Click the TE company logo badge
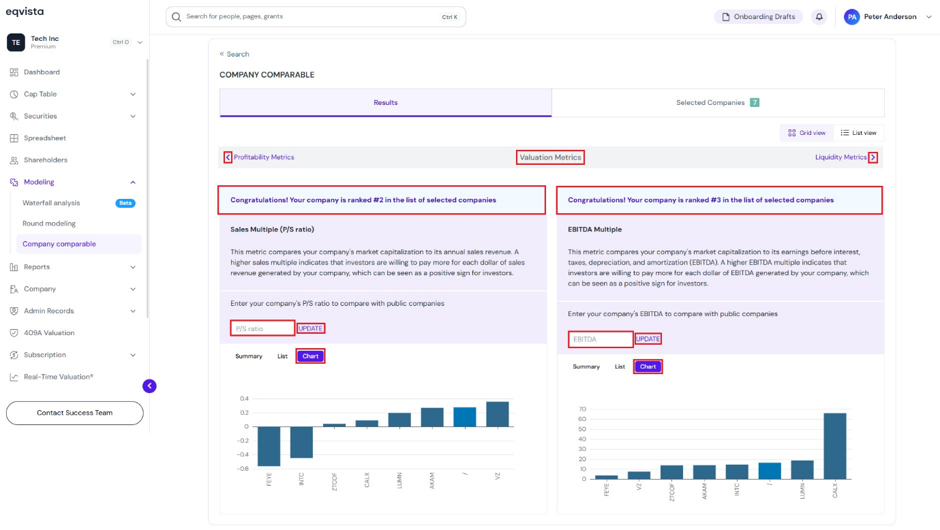940x530 pixels. (x=16, y=43)
